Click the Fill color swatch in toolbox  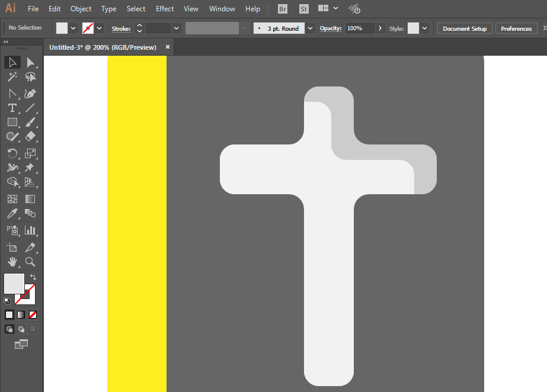[x=14, y=284]
